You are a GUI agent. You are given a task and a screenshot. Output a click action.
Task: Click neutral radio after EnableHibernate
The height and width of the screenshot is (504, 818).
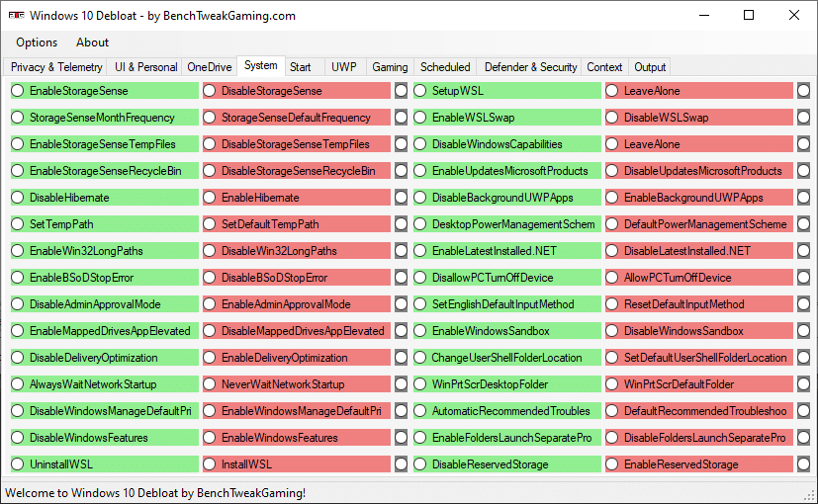click(x=401, y=198)
